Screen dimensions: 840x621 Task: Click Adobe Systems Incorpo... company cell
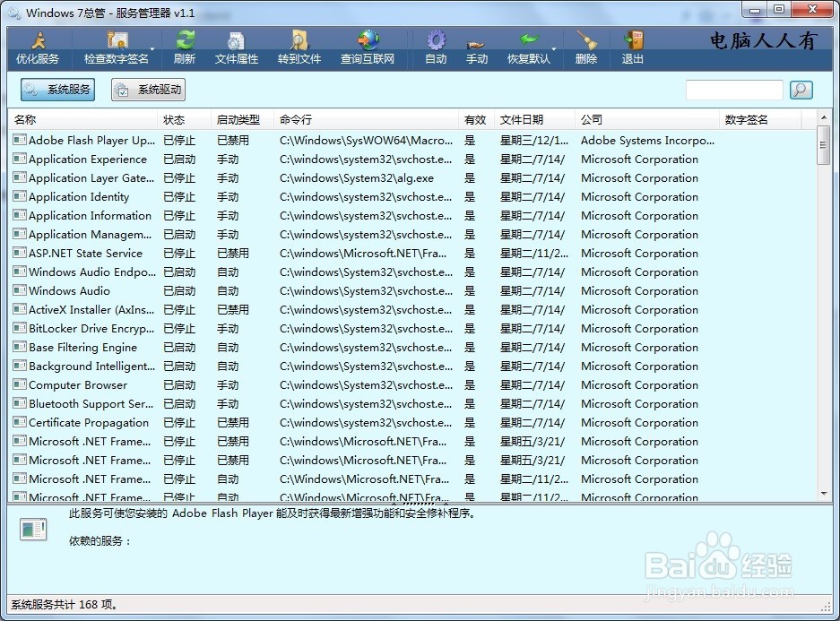647,141
